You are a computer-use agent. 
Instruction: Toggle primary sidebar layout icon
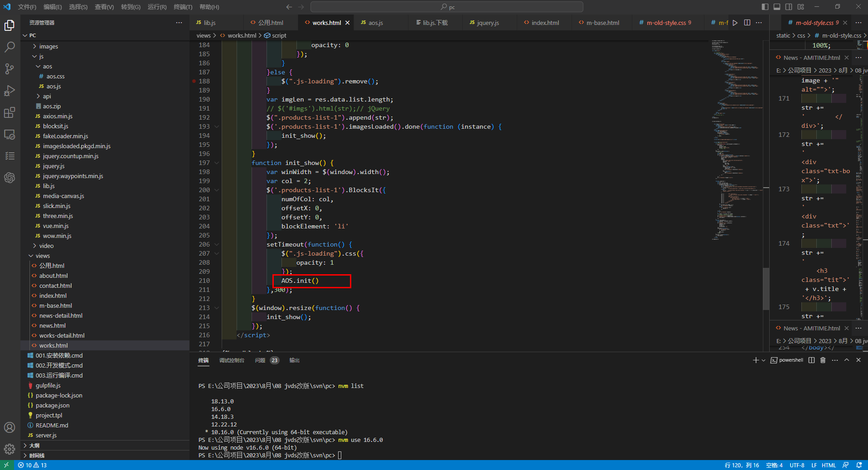pos(765,7)
